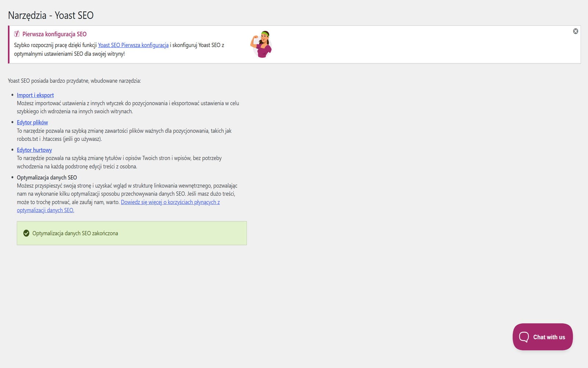Open the Yoast SEO Pierwsza konfiguracja link
This screenshot has width=588, height=368.
(133, 45)
